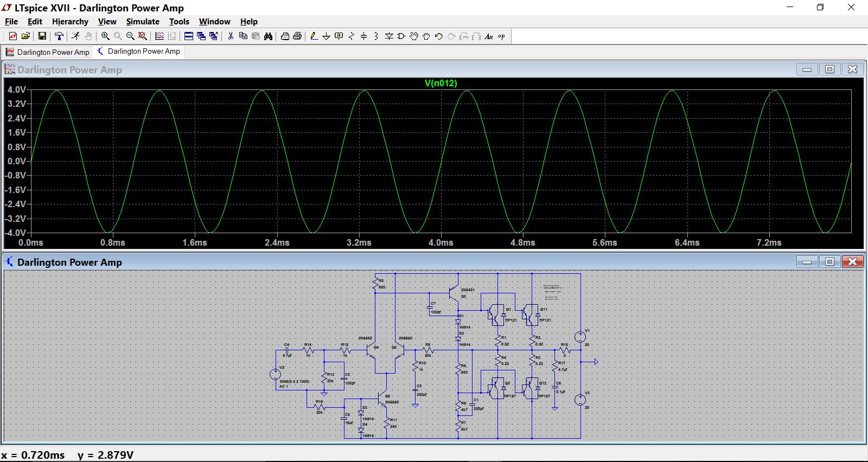Click the y = 2.879V status readout
Viewport: 868px width, 462px height.
pos(105,455)
